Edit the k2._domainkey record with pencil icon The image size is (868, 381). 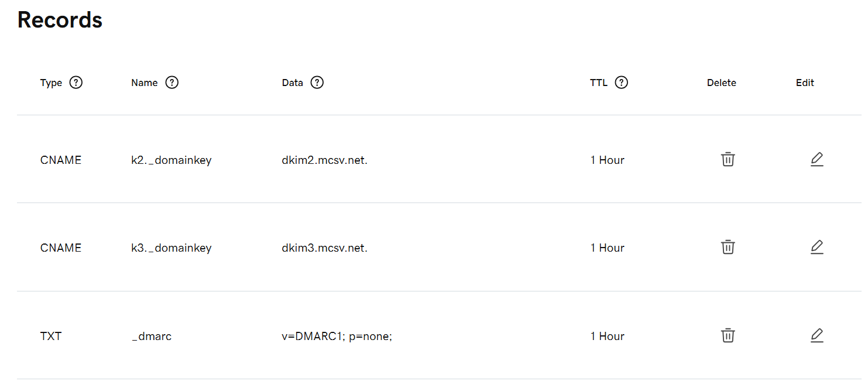(817, 159)
